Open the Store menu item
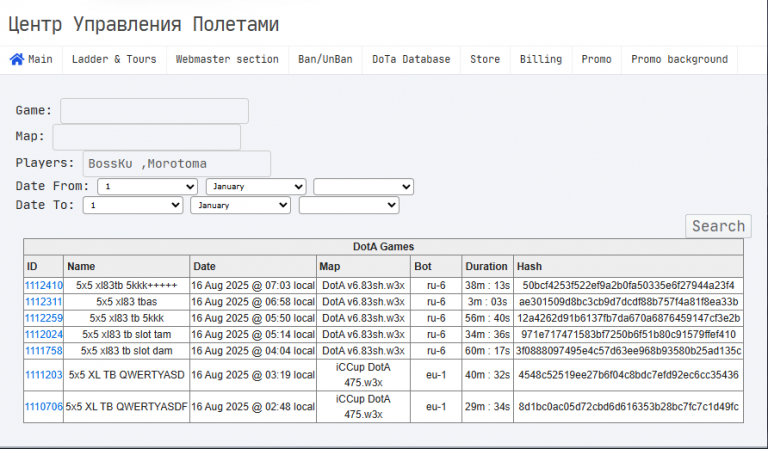The width and height of the screenshot is (768, 449). tap(485, 59)
